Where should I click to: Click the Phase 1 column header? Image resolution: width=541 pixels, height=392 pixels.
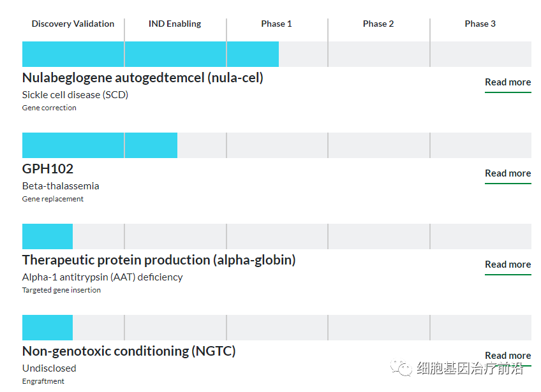click(276, 24)
